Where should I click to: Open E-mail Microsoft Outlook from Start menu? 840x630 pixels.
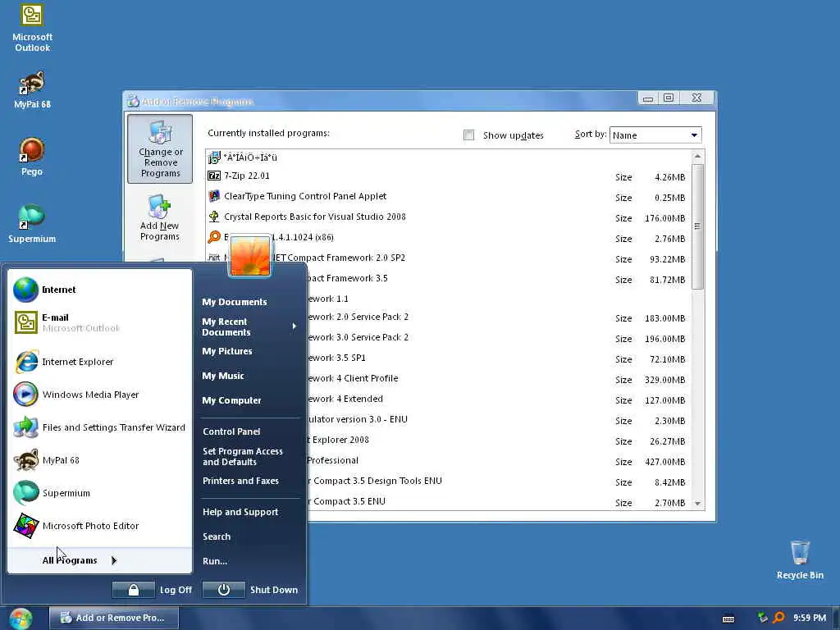[99, 322]
